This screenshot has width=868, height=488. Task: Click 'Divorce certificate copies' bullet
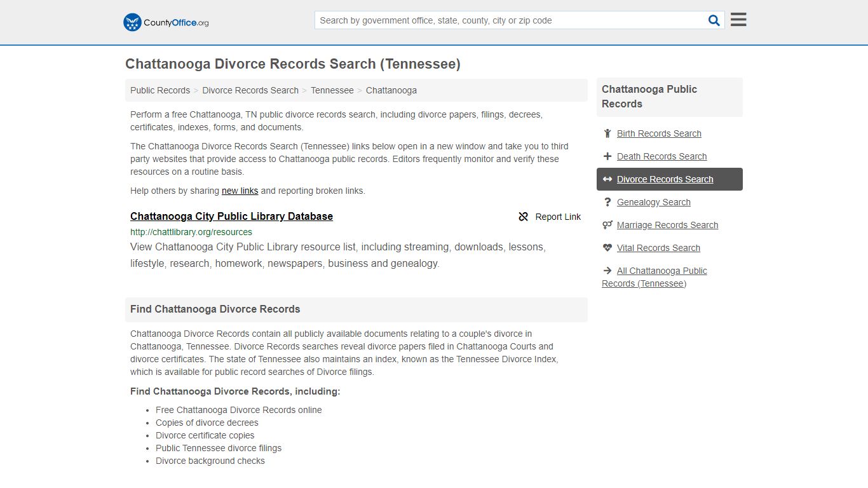[205, 435]
